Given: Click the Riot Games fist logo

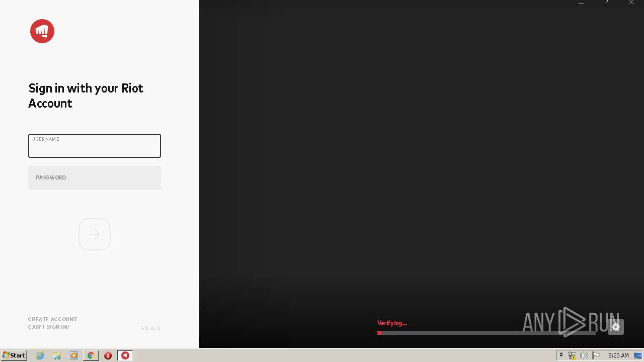Looking at the screenshot, I should [42, 31].
